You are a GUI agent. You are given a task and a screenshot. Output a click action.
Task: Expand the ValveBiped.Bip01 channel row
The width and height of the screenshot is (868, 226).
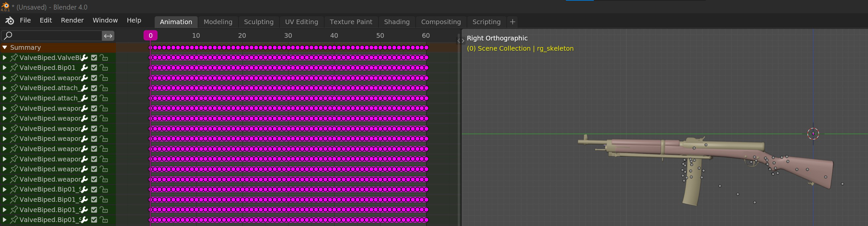5,68
